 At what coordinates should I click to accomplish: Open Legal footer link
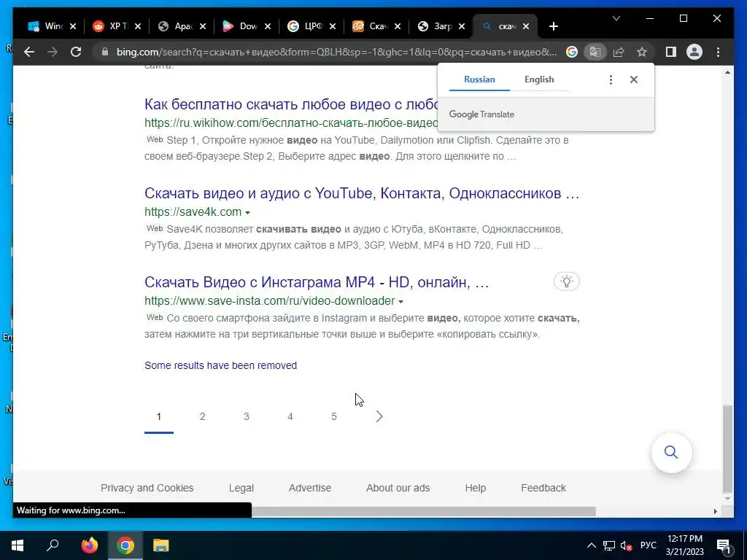coord(241,488)
